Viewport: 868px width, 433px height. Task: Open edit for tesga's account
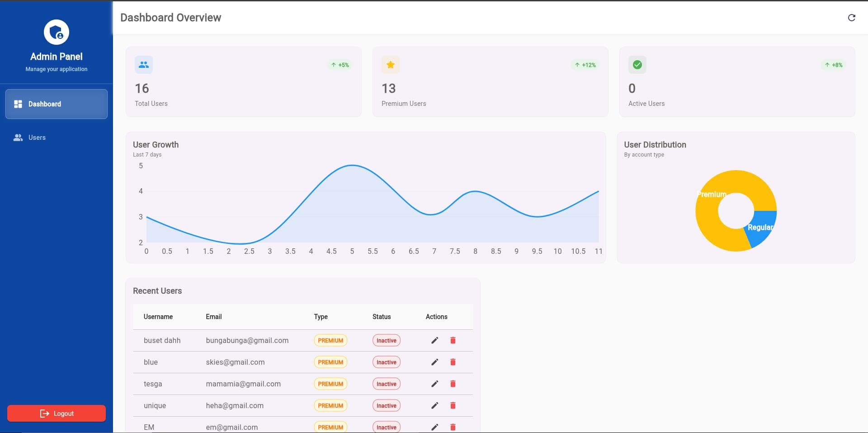[434, 384]
